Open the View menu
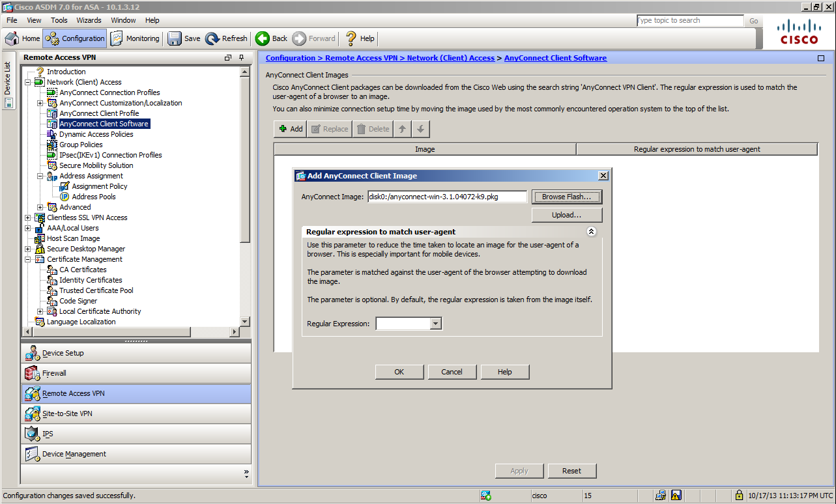The height and width of the screenshot is (504, 836). 34,20
